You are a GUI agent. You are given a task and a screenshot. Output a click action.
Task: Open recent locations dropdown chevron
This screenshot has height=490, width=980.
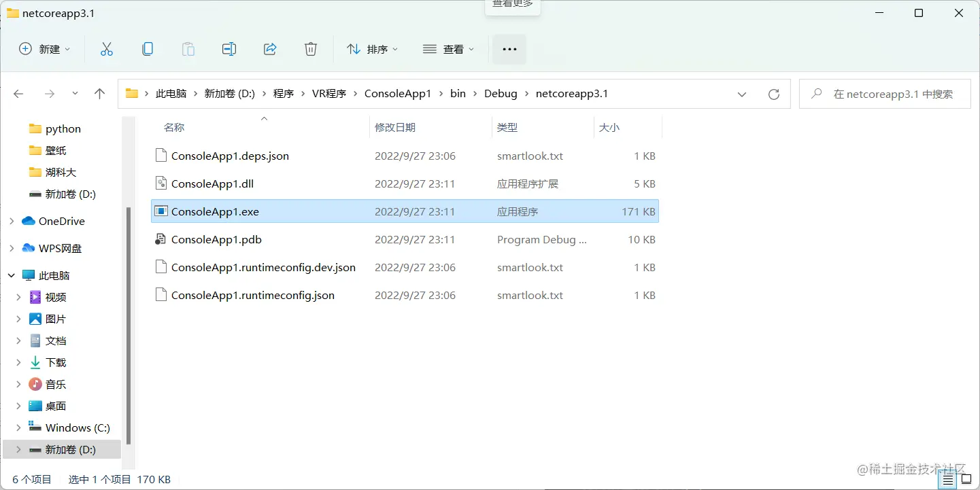point(75,94)
